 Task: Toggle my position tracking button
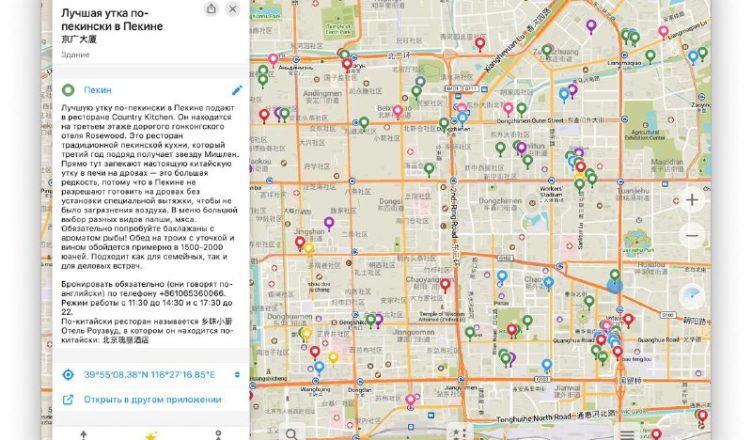[692, 296]
